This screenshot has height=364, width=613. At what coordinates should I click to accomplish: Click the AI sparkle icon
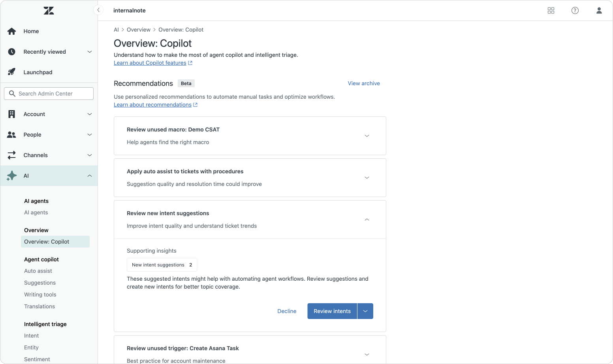(x=12, y=176)
